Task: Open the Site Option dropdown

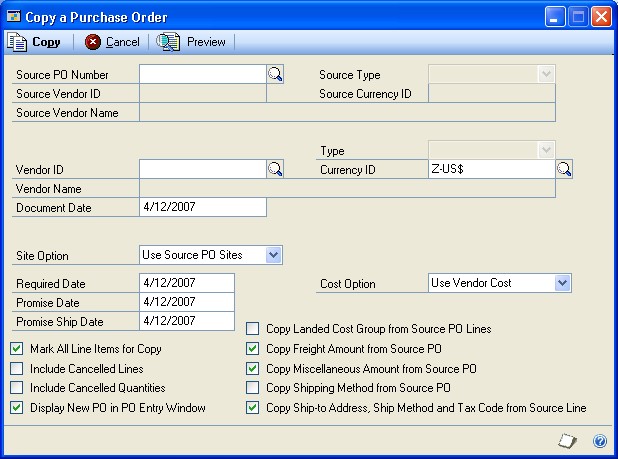Action: [274, 255]
